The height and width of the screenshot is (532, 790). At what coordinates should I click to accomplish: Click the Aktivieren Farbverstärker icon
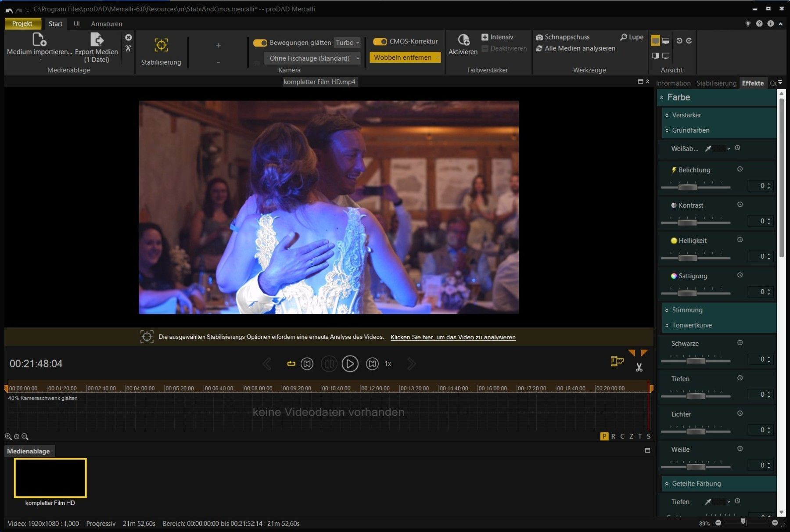[x=463, y=40]
